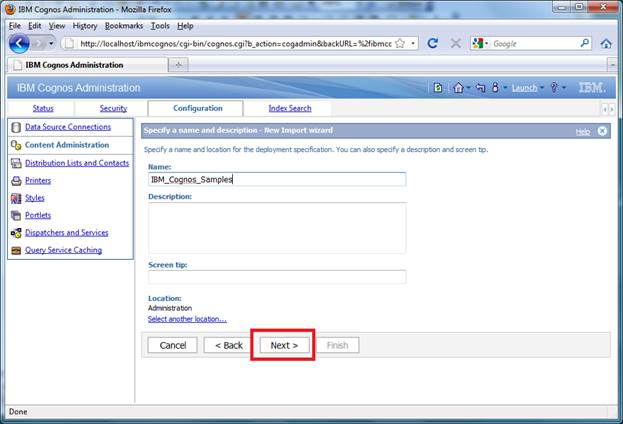Click the Firefox stop loading X icon
This screenshot has width=623, height=424.
pos(456,43)
